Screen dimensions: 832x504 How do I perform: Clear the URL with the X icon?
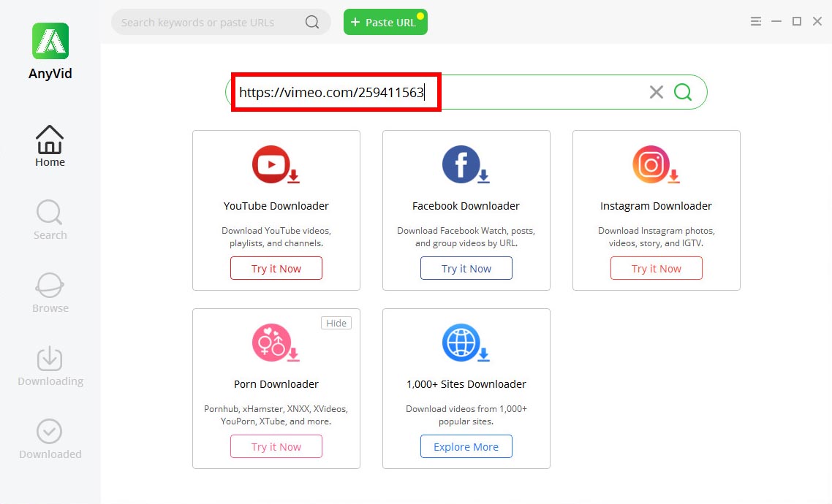tap(657, 92)
